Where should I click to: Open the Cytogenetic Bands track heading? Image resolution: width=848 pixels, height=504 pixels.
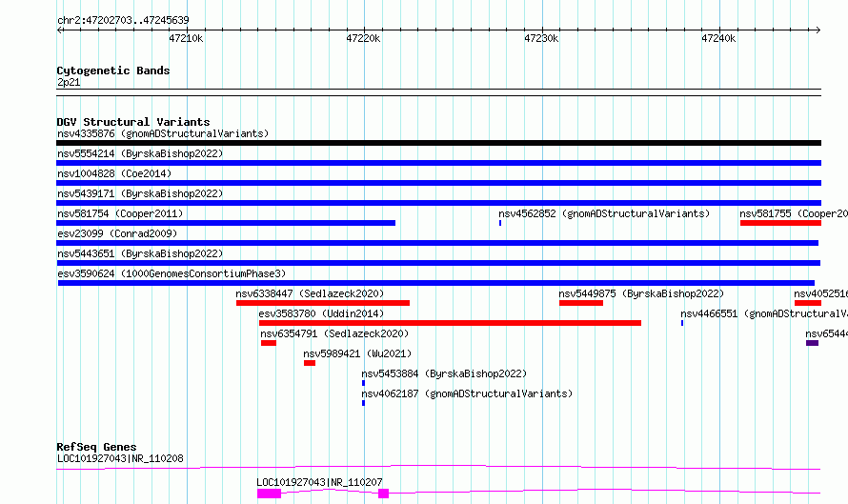coord(113,71)
